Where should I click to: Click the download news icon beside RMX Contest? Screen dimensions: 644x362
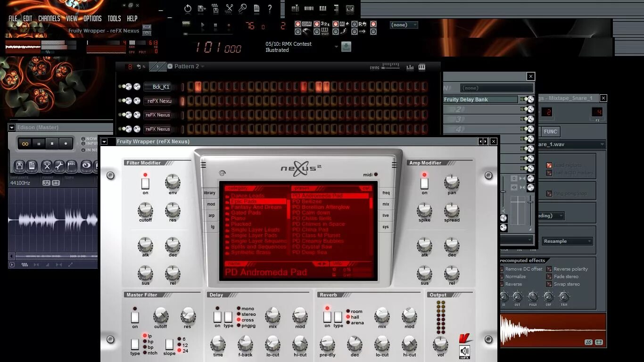(347, 47)
